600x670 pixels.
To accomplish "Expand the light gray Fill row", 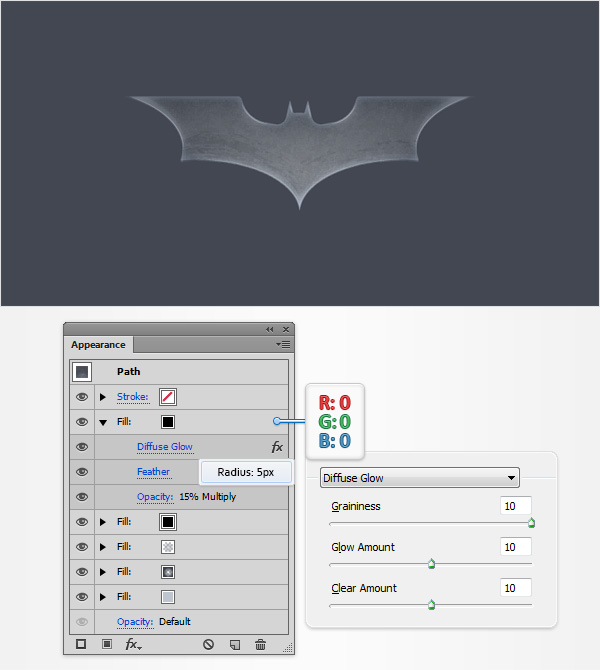I will [x=103, y=597].
